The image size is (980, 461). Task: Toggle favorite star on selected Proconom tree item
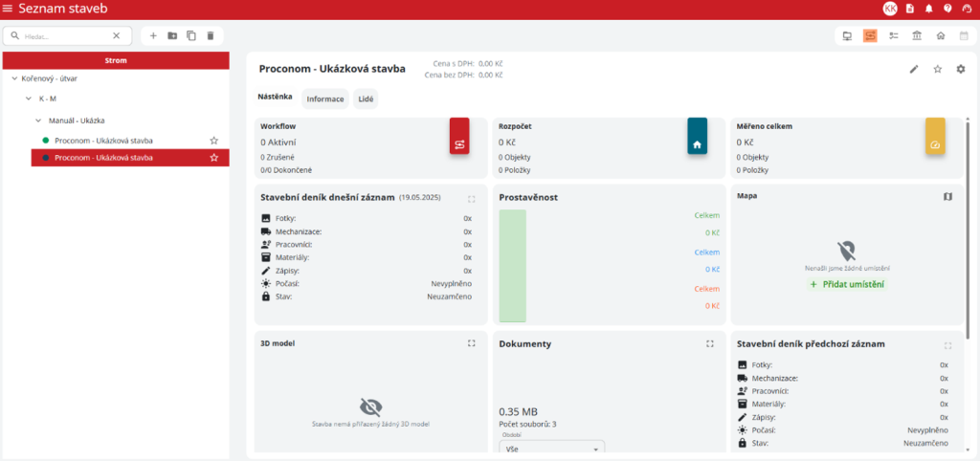214,158
